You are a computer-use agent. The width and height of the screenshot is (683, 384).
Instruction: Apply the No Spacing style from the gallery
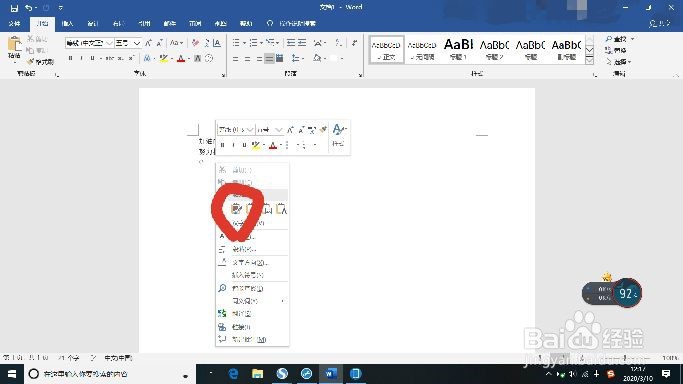pos(422,50)
